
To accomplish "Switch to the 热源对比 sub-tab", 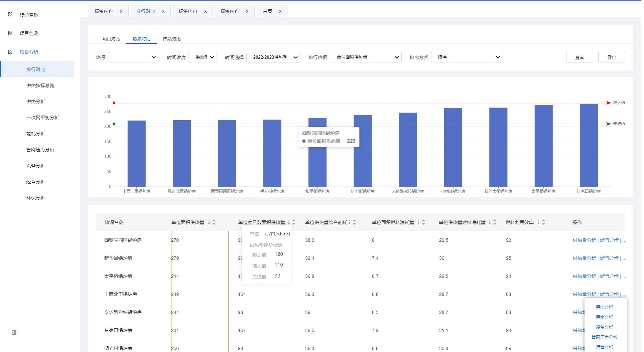I will 141,39.
